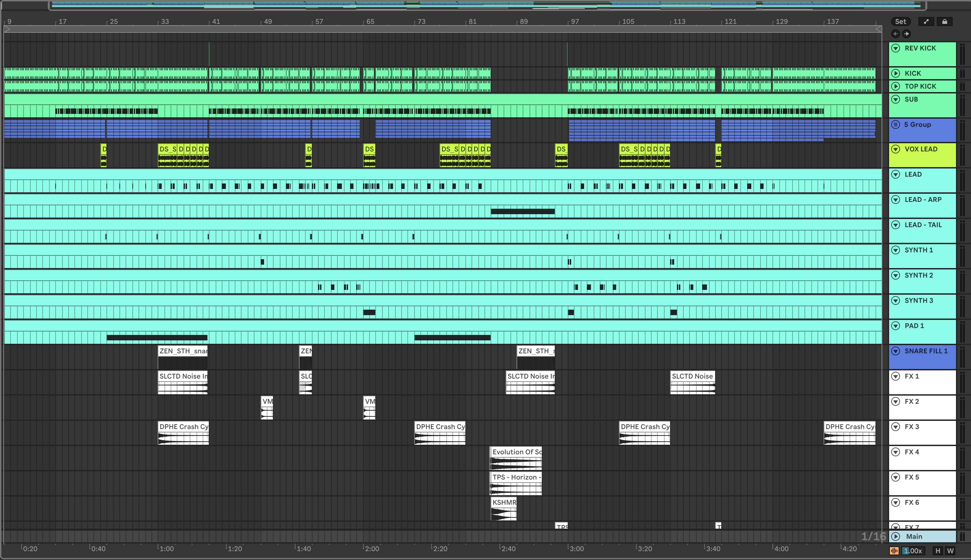Screen dimensions: 971x560
Task: Unfold the TOP KICK track
Action: [896, 86]
